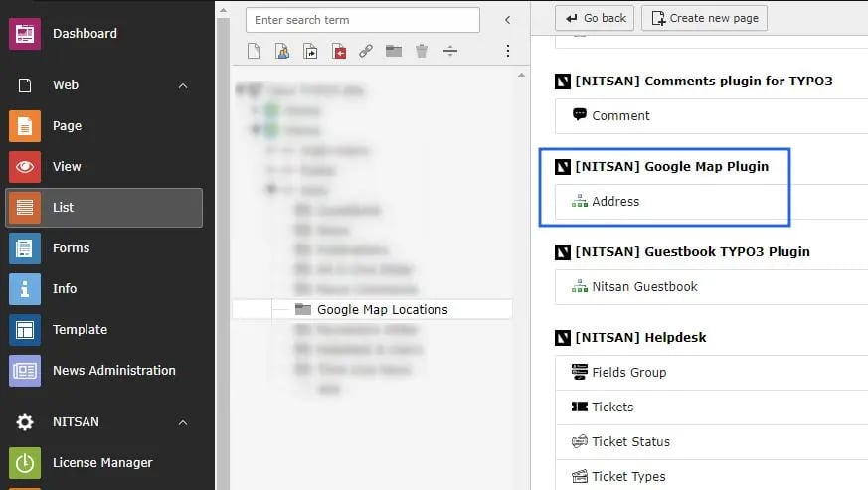This screenshot has height=490, width=868.
Task: Select the List module
Action: [103, 208]
